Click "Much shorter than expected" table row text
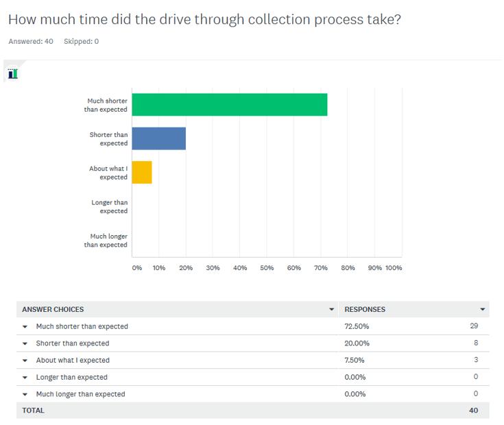504x425 pixels. [82, 327]
